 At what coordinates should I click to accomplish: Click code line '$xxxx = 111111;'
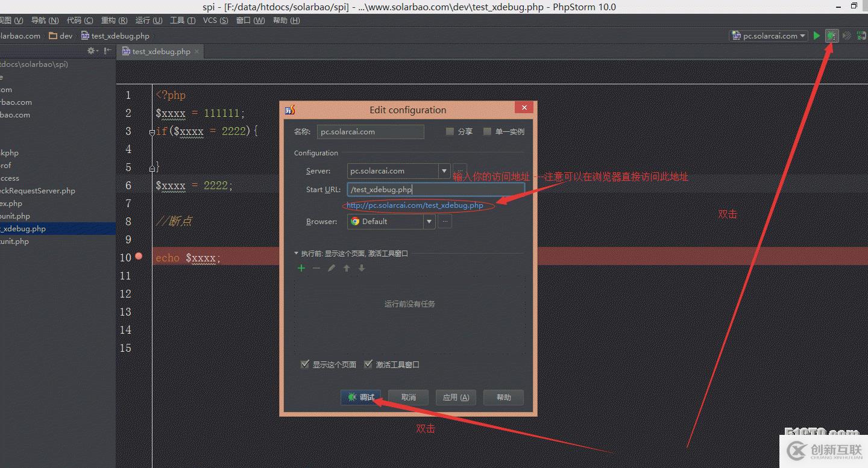click(200, 113)
